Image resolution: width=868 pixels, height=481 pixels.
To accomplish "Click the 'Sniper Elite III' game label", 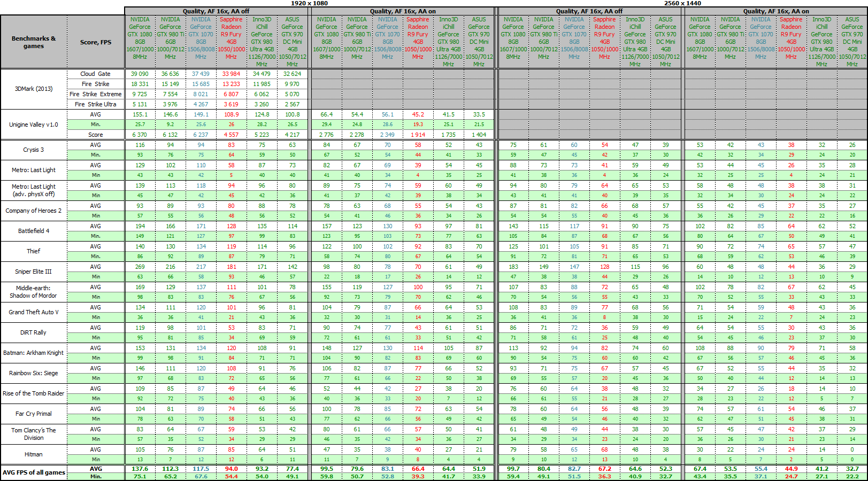I will pyautogui.click(x=34, y=271).
